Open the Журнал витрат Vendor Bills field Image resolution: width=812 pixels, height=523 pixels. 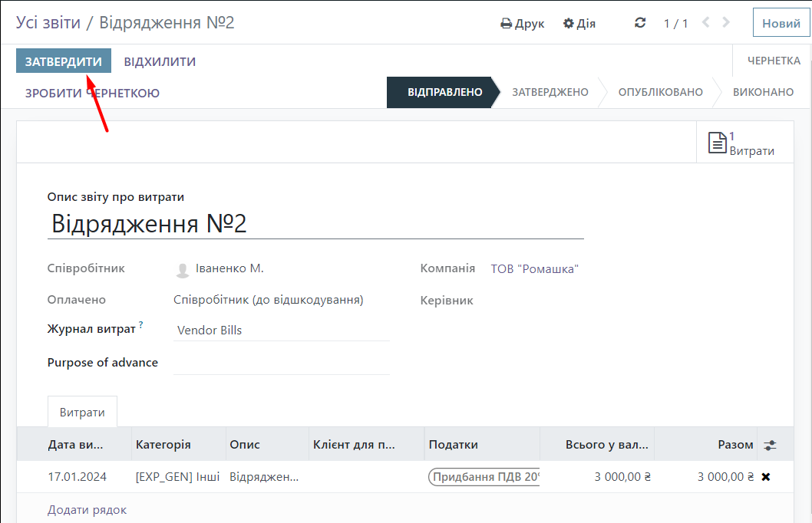281,331
